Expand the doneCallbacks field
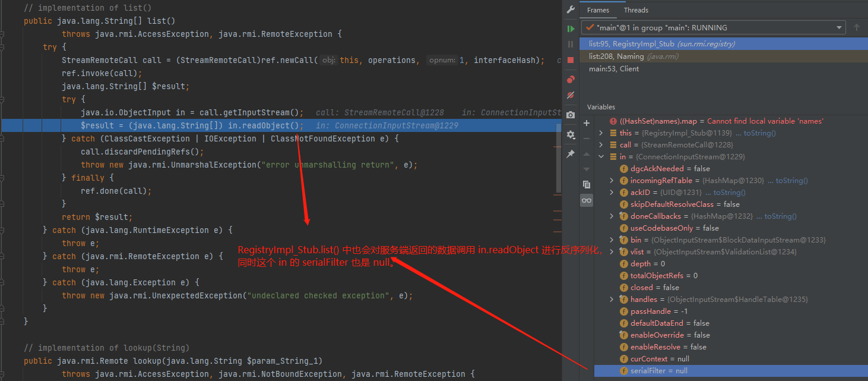Viewport: 868px width, 381px height. tap(612, 216)
